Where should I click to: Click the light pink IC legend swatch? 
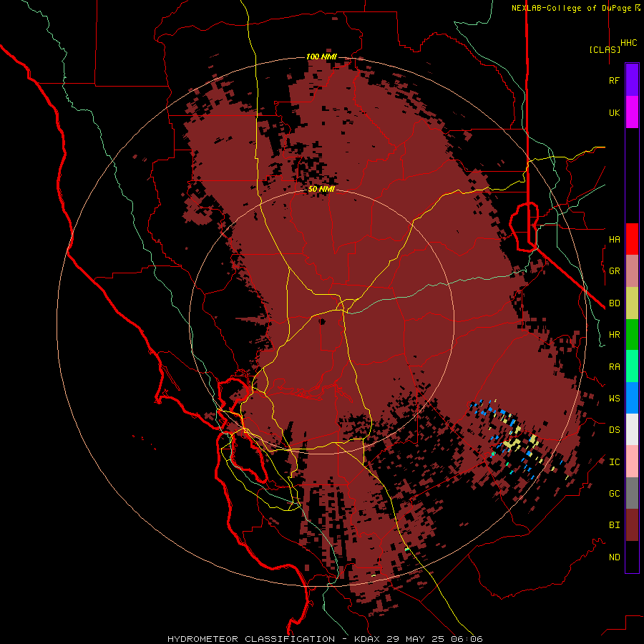pos(632,462)
